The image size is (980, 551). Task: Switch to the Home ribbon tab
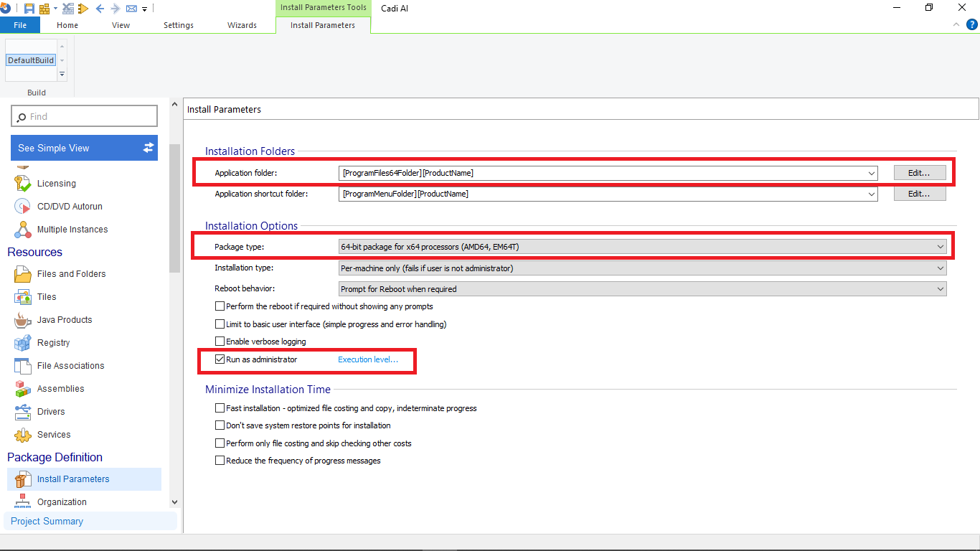pyautogui.click(x=67, y=25)
